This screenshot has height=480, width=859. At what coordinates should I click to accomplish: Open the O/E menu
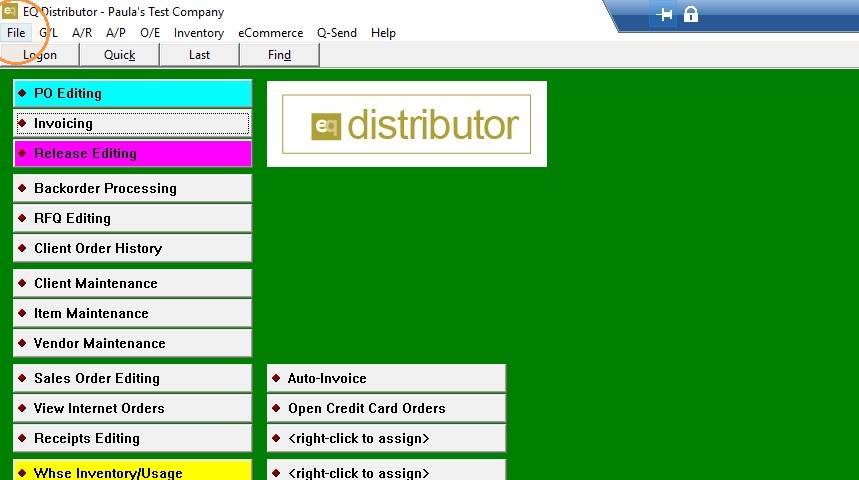pos(150,33)
